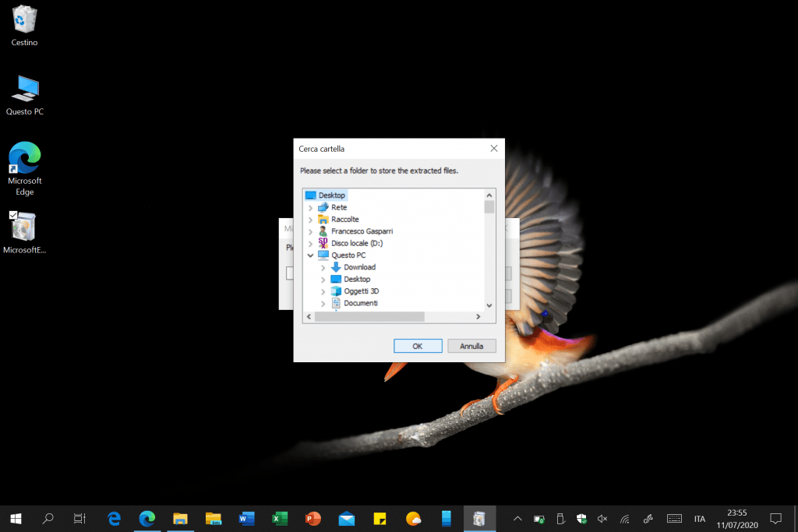Image resolution: width=798 pixels, height=532 pixels.
Task: Show hidden system tray icons
Action: (517, 519)
